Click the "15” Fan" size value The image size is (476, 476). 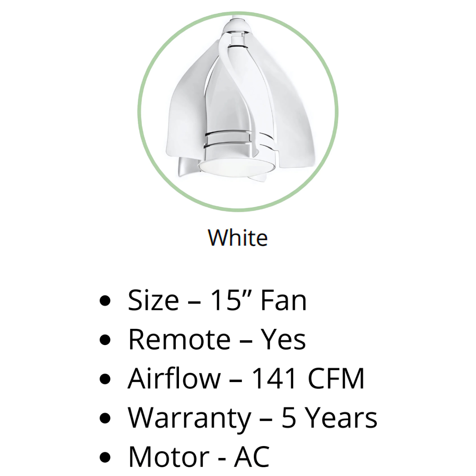point(258,300)
